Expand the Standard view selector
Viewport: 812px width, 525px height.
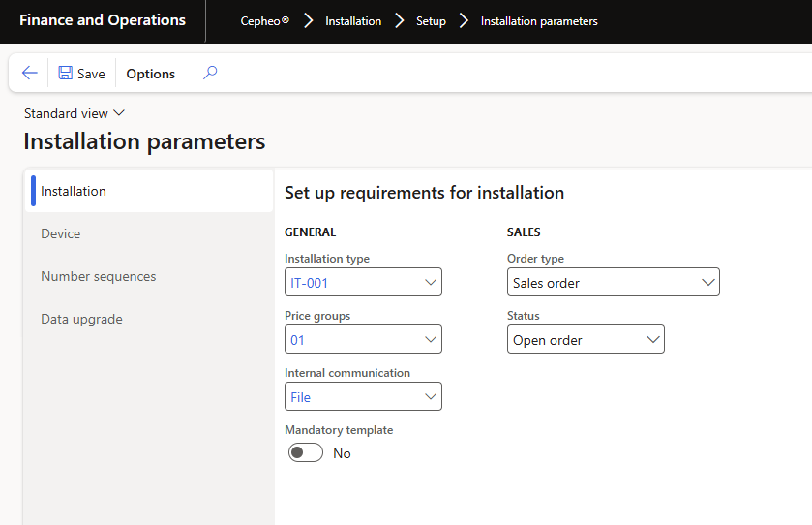[x=75, y=113]
